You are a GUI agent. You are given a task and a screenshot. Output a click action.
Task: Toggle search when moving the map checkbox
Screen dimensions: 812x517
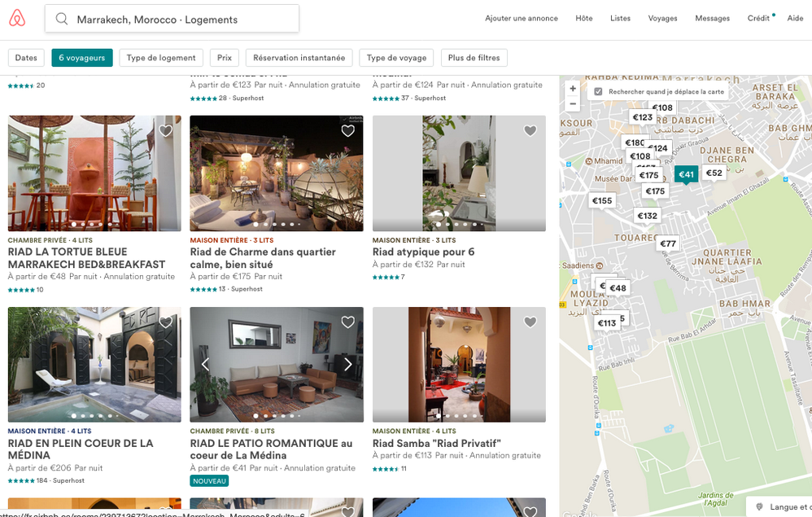click(599, 92)
